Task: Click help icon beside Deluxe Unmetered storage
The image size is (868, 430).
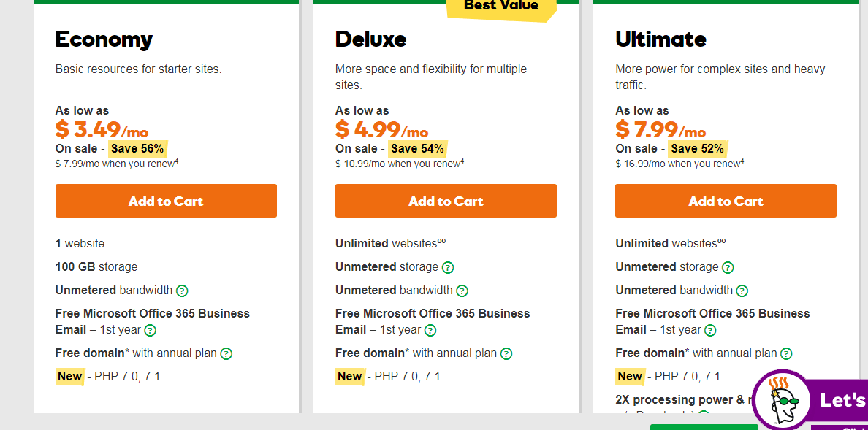Action: (x=448, y=267)
